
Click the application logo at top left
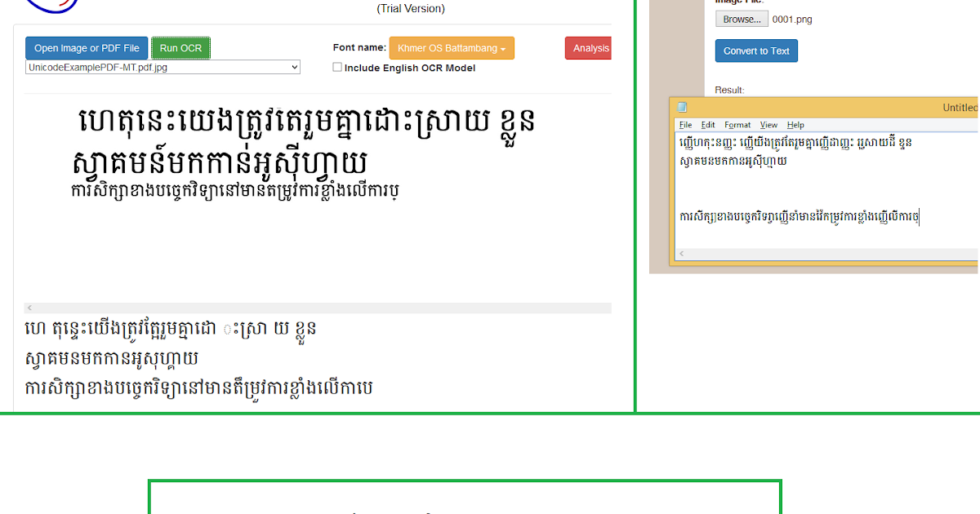(51, 5)
